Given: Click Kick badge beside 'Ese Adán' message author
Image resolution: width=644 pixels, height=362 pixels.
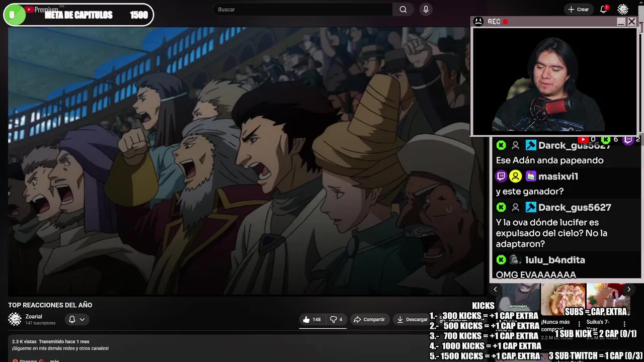Looking at the screenshot, I should tap(501, 145).
